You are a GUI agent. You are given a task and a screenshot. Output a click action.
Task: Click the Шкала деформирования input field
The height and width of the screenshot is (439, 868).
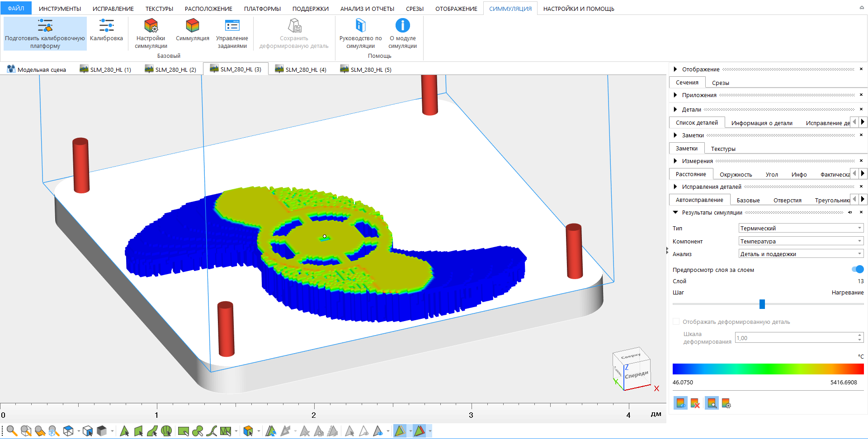point(796,338)
